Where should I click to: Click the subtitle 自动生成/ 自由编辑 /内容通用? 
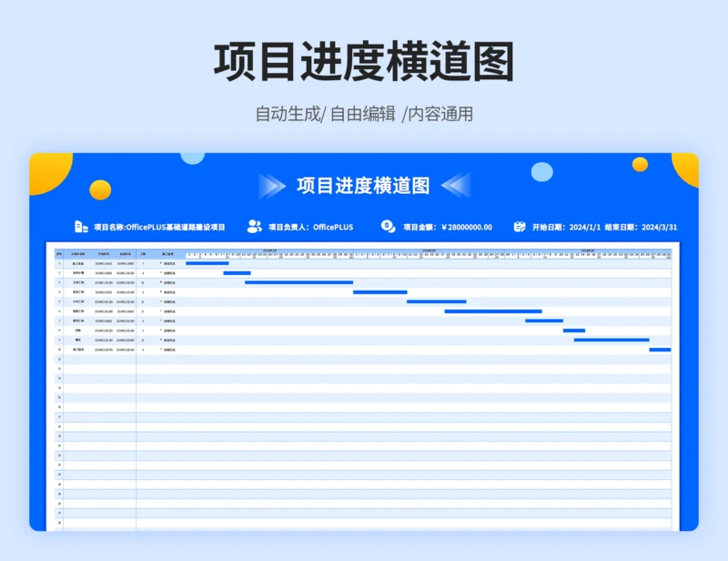coord(364,114)
